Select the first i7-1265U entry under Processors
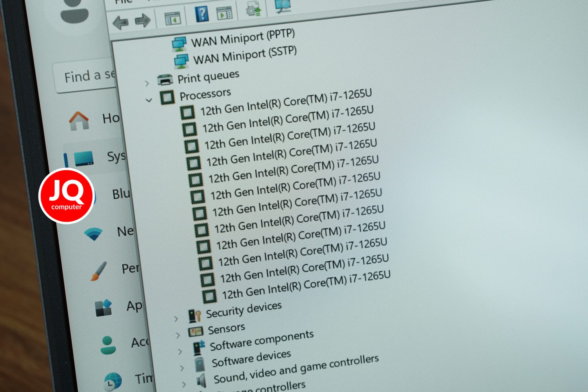 tap(286, 103)
